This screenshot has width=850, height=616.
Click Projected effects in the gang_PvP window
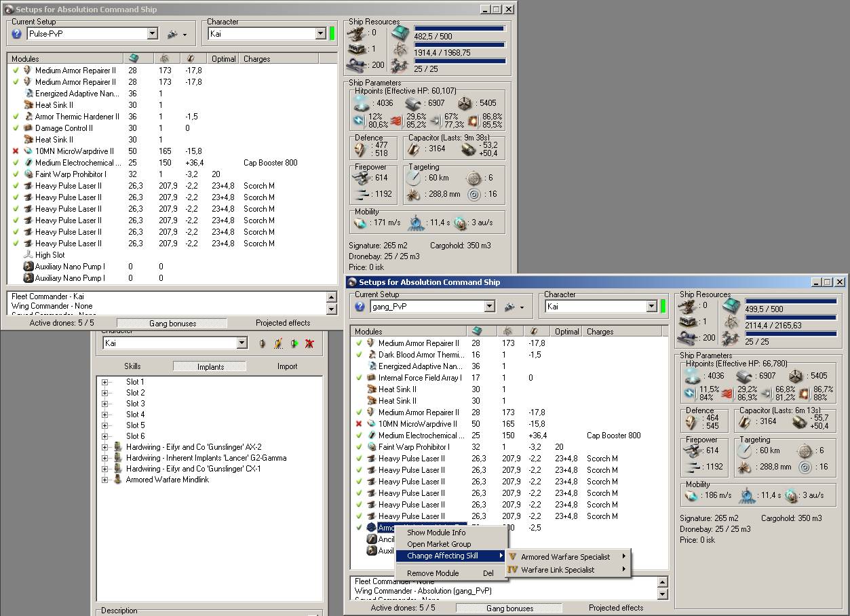click(616, 608)
